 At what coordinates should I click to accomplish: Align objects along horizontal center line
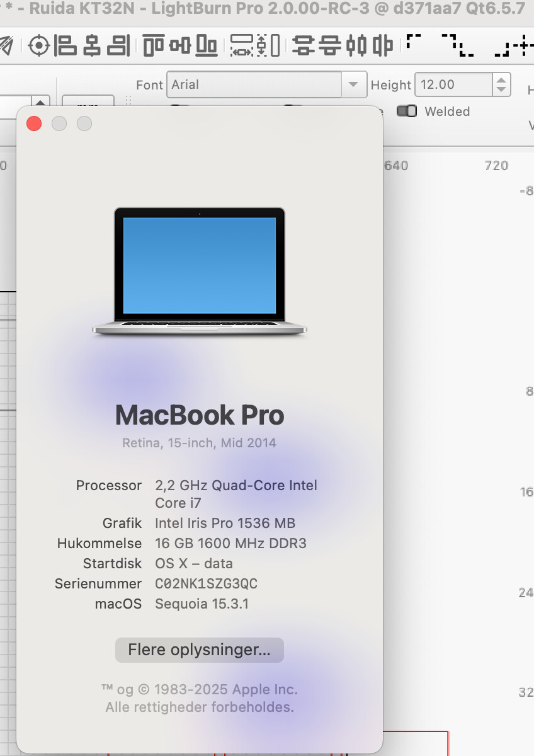pyautogui.click(x=180, y=45)
